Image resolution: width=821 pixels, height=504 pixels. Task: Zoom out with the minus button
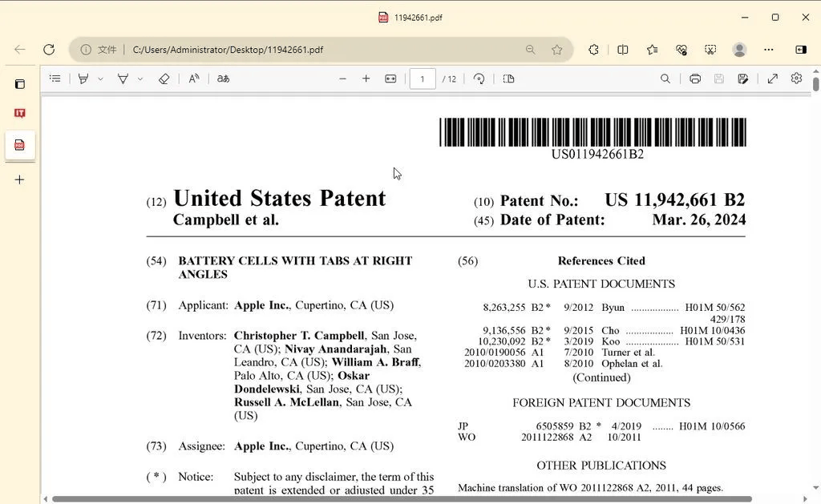342,79
